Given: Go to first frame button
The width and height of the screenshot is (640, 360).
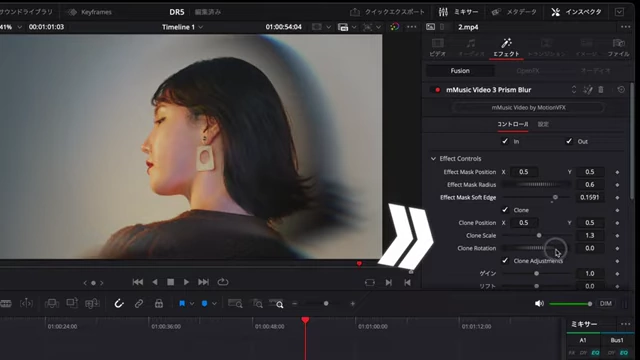Looking at the screenshot, I should coord(138,282).
